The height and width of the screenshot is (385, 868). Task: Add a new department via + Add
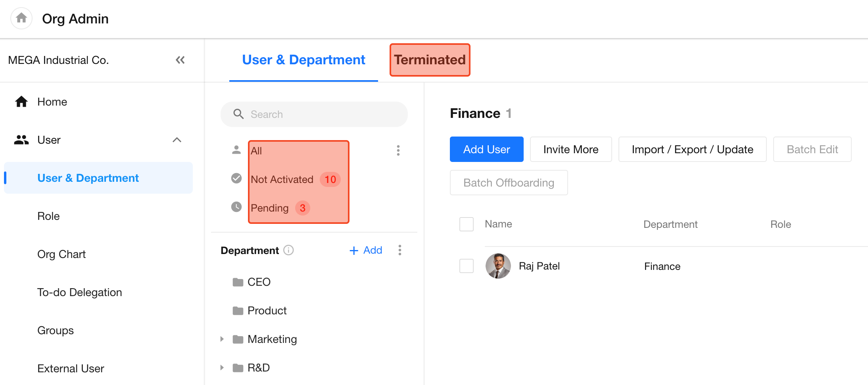tap(366, 250)
